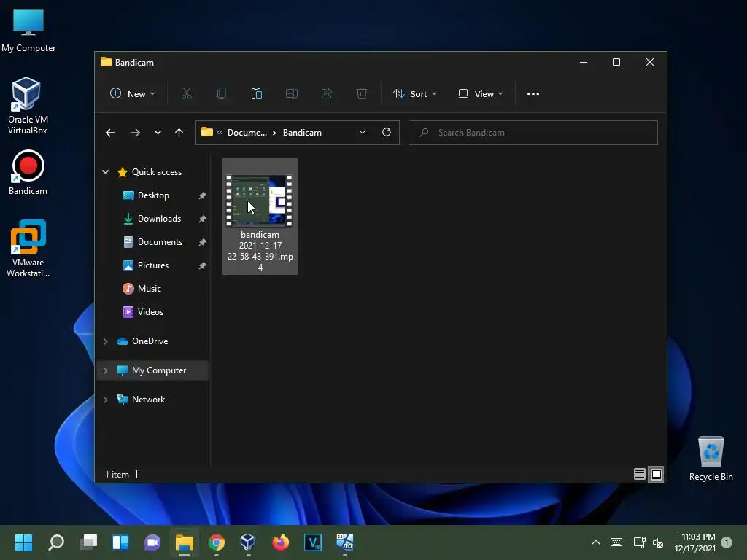Open Widgets from the taskbar
Screen dimensions: 747x560
pyautogui.click(x=120, y=542)
